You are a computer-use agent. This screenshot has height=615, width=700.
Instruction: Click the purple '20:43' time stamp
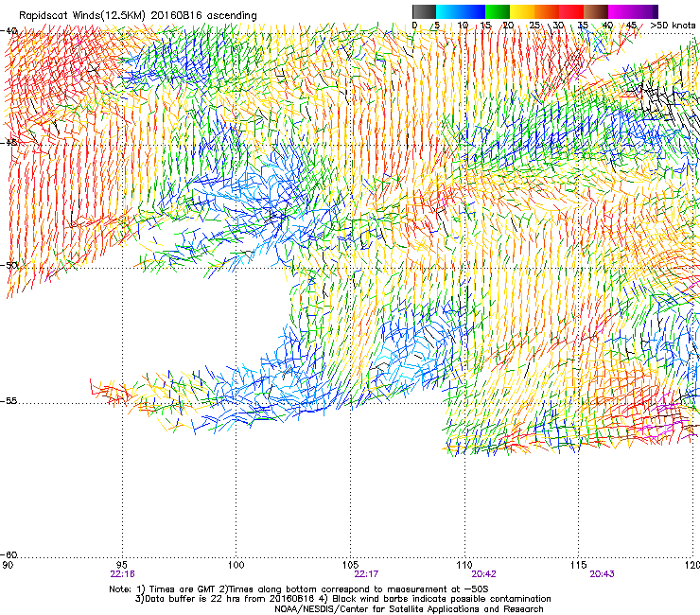(x=602, y=574)
